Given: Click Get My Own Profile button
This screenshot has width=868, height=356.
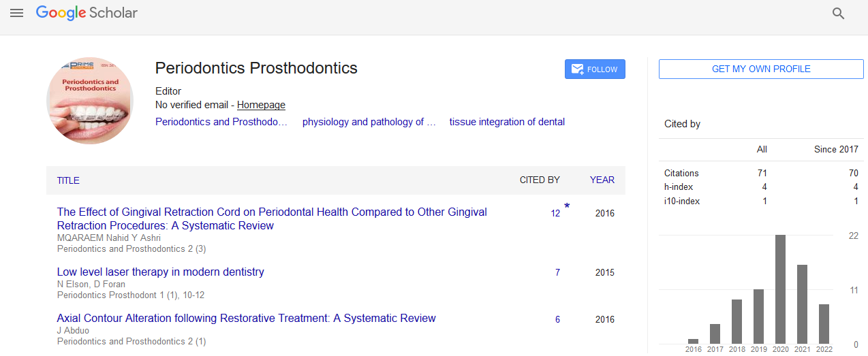Looking at the screenshot, I should point(761,69).
